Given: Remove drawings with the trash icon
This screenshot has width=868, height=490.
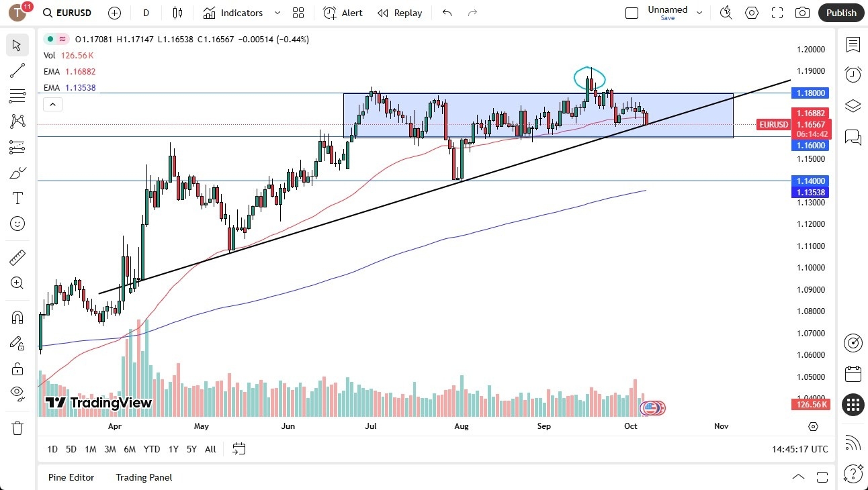Looking at the screenshot, I should [x=17, y=428].
